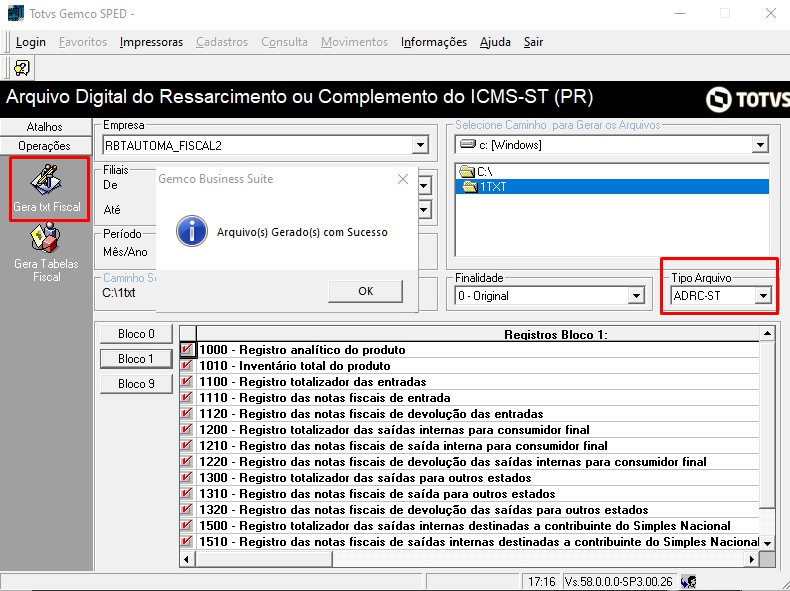
Task: Click the Sair menu
Action: coord(533,42)
